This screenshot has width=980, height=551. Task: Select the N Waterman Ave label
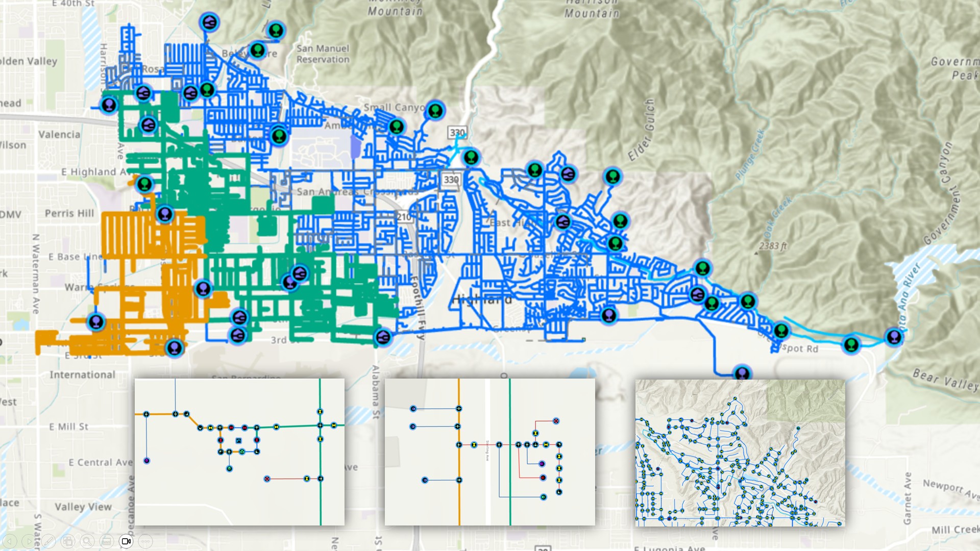pos(36,274)
